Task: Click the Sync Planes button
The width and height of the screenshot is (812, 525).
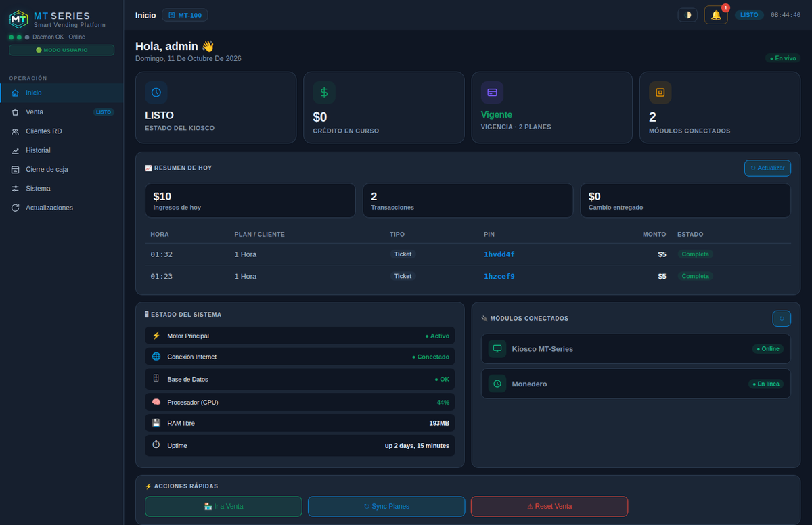Action: (386, 506)
